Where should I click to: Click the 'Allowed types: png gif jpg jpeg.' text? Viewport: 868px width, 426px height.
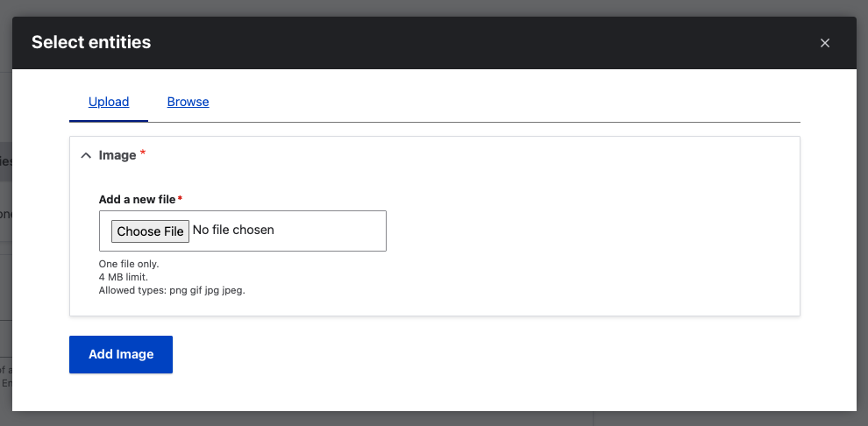(x=172, y=290)
